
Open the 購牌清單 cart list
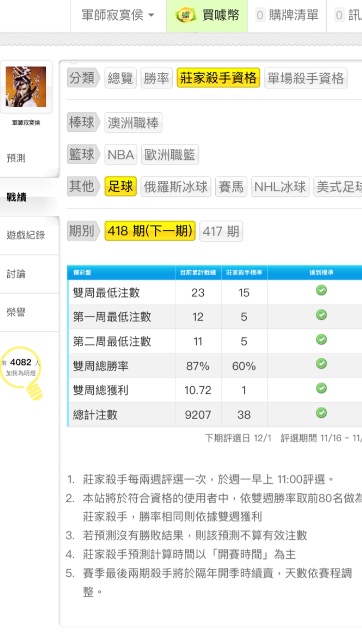tap(287, 15)
